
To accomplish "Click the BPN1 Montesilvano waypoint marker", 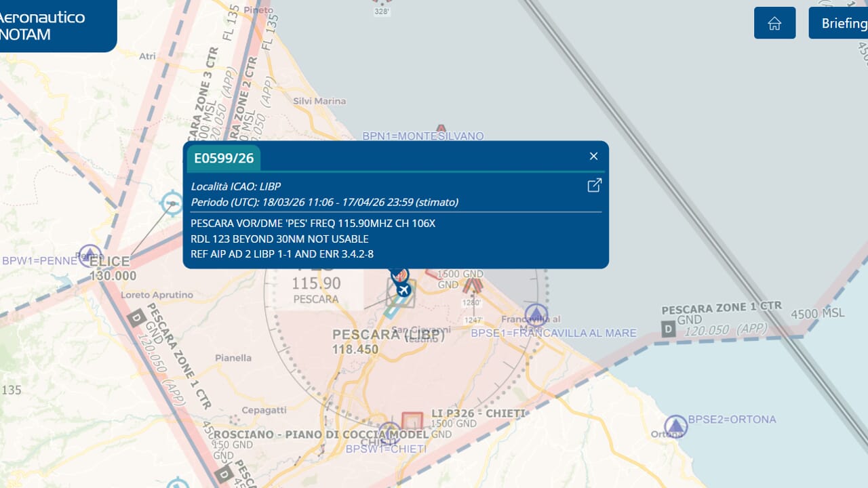I will [441, 129].
